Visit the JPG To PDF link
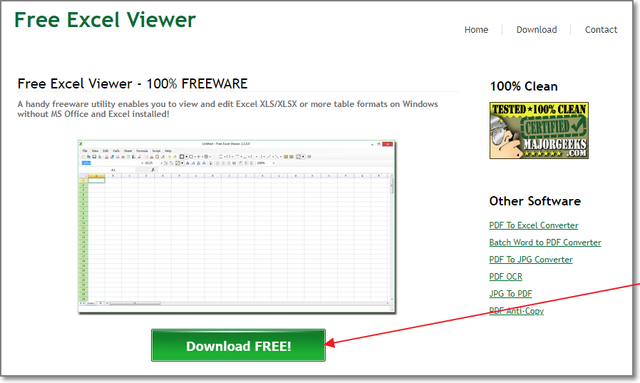The image size is (640, 383). 510,294
